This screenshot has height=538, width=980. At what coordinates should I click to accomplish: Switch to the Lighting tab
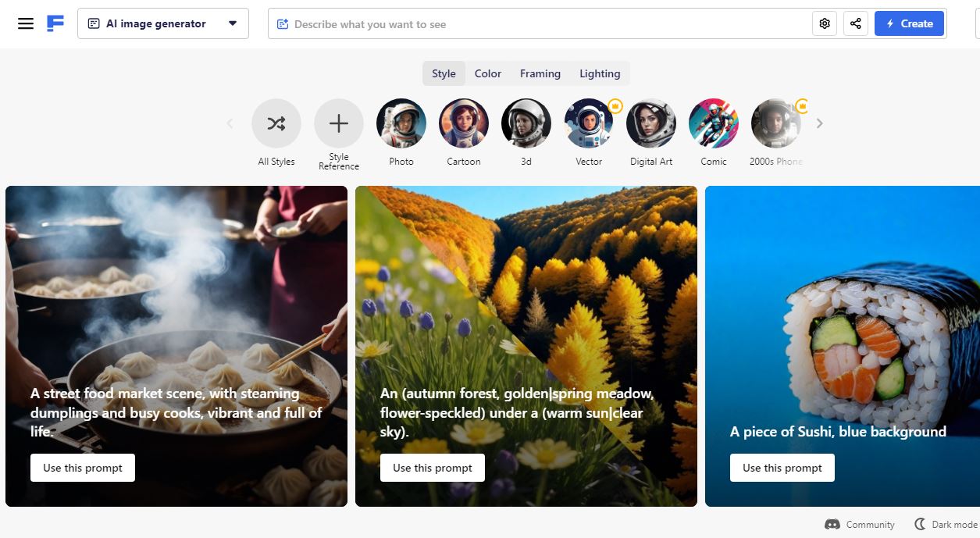click(x=600, y=73)
